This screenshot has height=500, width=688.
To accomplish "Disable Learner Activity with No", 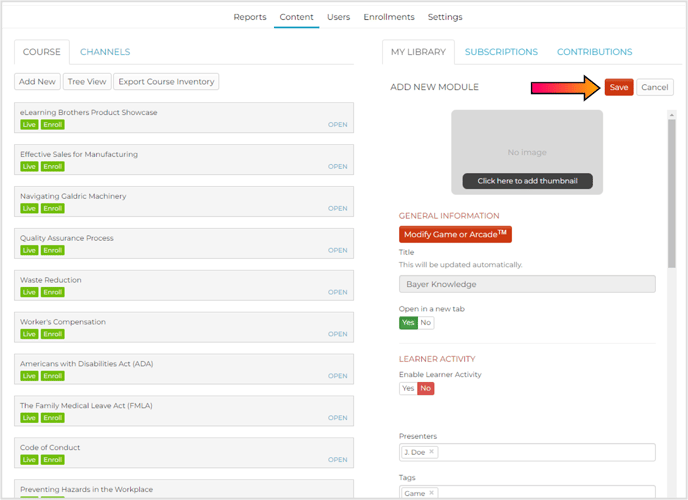I will tap(426, 388).
